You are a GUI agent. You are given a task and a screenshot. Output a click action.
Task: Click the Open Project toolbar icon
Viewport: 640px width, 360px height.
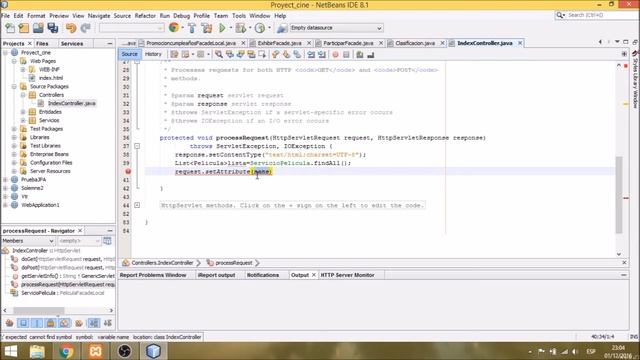(x=38, y=28)
